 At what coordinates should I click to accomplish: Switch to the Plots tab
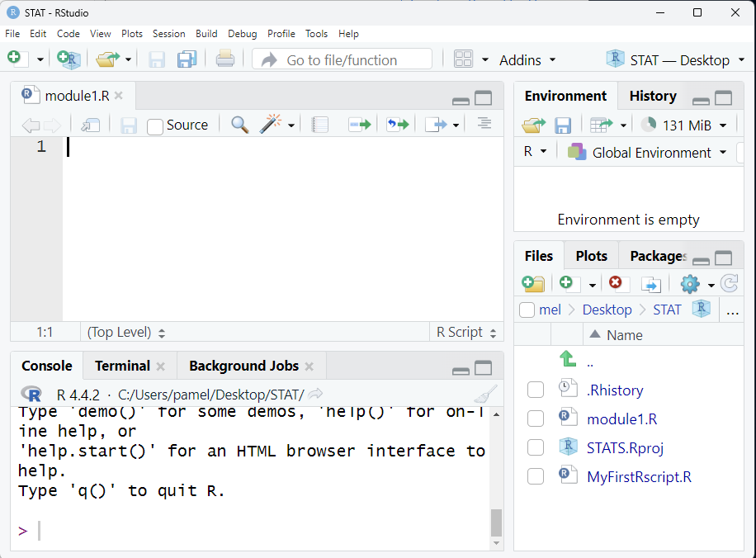click(591, 256)
